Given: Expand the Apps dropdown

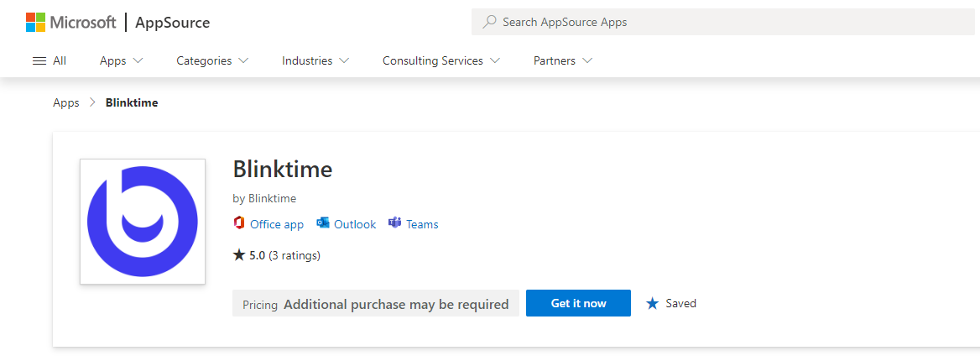Looking at the screenshot, I should [122, 60].
